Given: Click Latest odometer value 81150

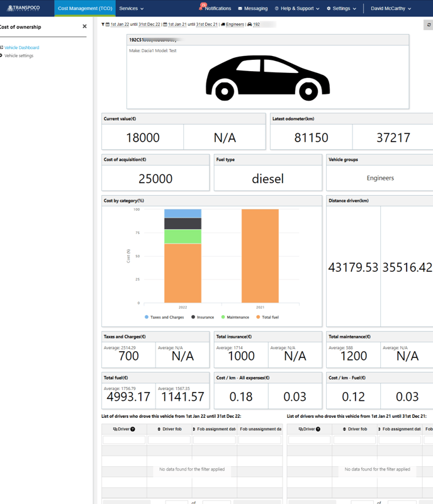Looking at the screenshot, I should (311, 138).
